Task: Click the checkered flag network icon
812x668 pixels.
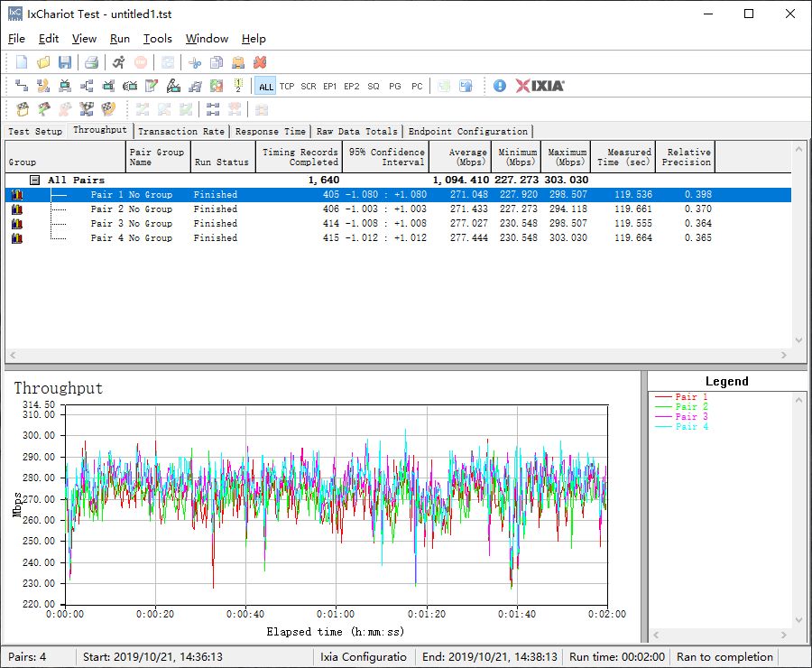Action: click(87, 109)
